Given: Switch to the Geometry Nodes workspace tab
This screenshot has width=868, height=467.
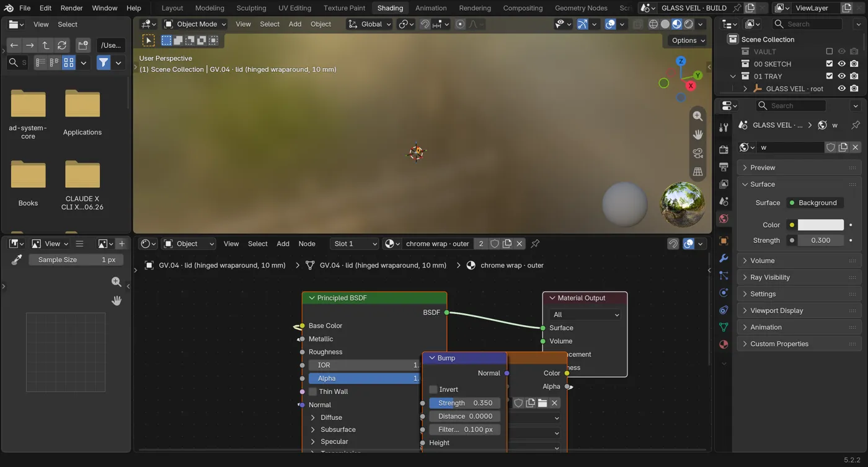Looking at the screenshot, I should click(x=581, y=8).
